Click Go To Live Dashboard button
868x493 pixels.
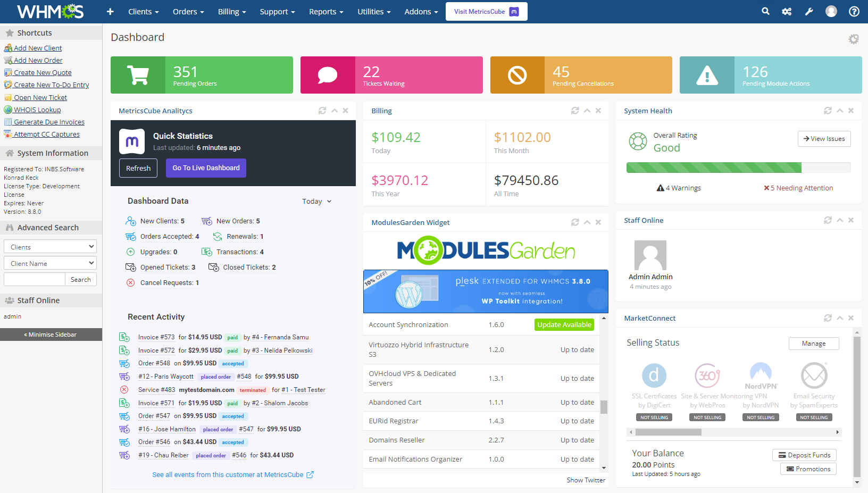click(206, 168)
